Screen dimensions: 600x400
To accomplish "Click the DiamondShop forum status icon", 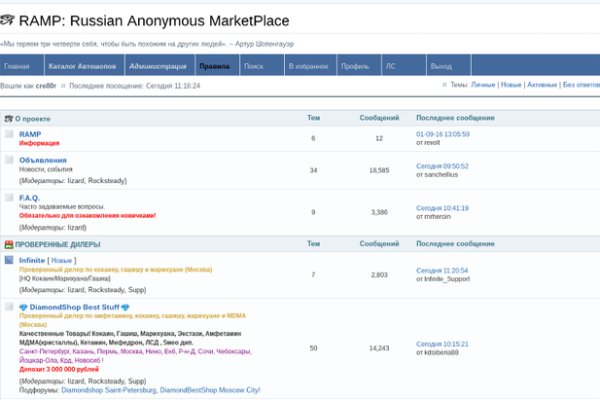I will click(x=9, y=307).
